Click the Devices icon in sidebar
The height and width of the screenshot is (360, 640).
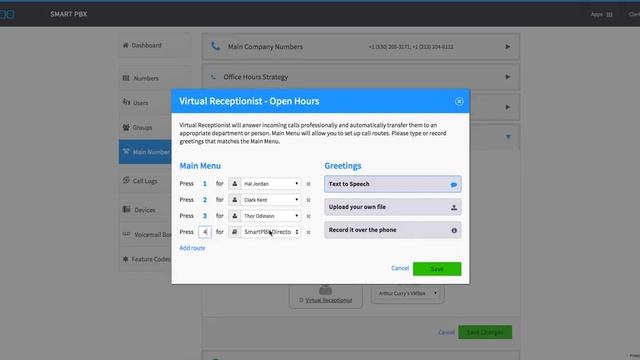point(127,209)
